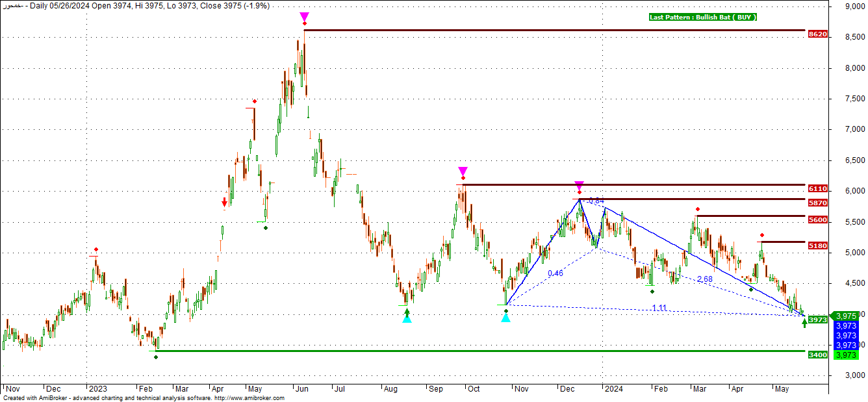Click the 5600 resistance price tag

(x=818, y=220)
